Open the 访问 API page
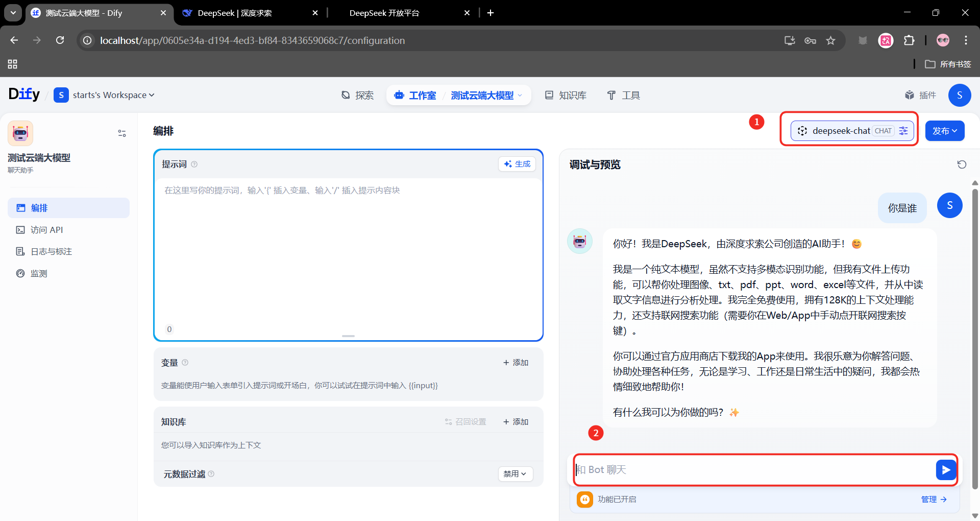This screenshot has width=980, height=521. [x=68, y=230]
